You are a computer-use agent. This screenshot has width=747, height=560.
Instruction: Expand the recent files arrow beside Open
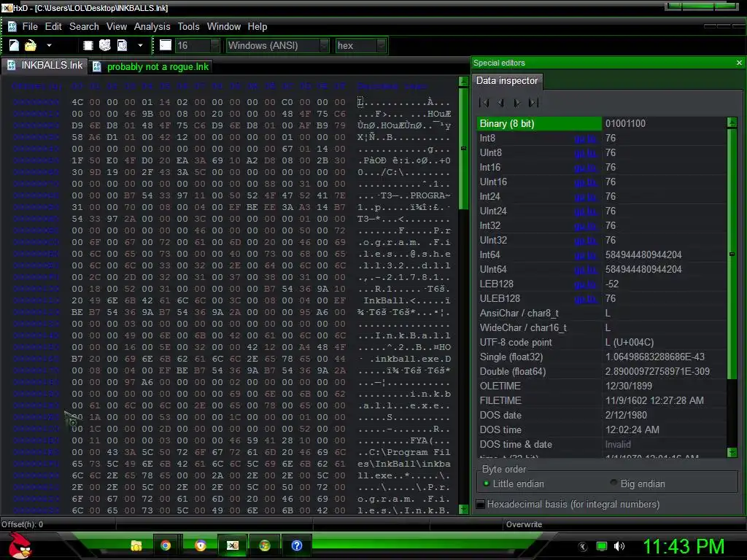tap(49, 45)
